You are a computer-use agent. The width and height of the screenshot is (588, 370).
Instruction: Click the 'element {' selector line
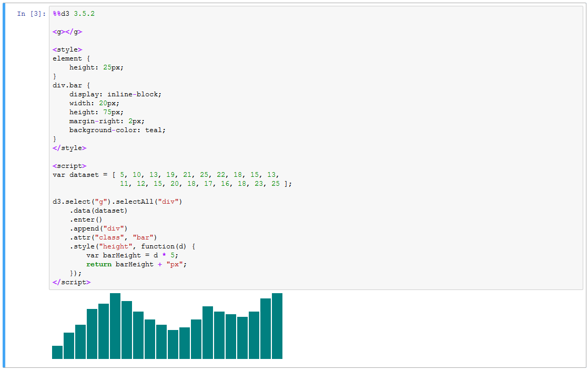pyautogui.click(x=71, y=58)
